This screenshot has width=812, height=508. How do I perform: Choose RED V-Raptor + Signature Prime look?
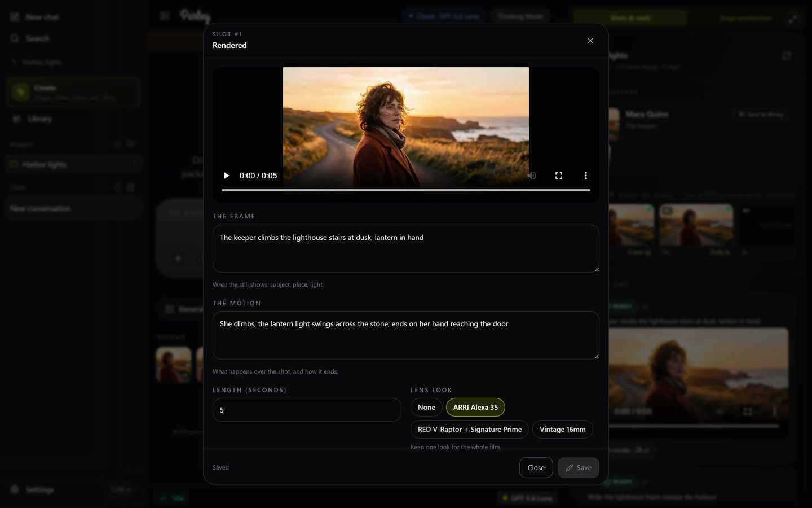click(470, 429)
